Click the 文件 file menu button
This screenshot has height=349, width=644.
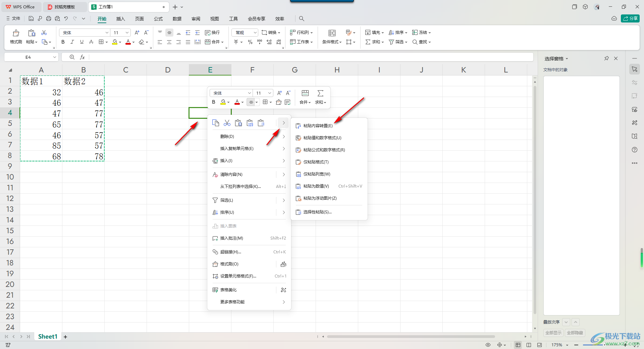coord(13,19)
